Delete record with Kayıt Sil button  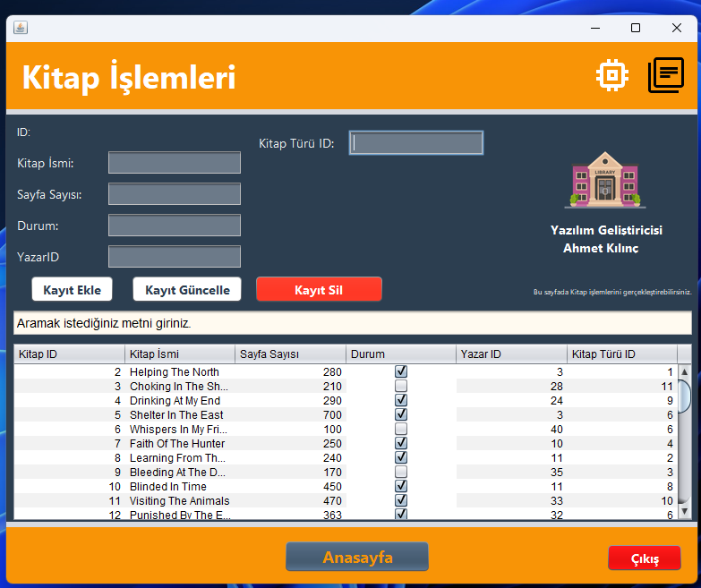pyautogui.click(x=319, y=290)
